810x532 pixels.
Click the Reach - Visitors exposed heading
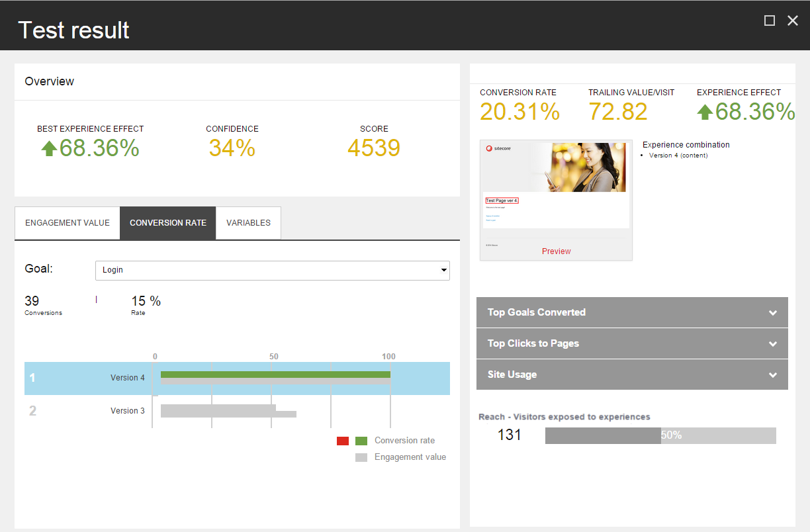click(564, 417)
